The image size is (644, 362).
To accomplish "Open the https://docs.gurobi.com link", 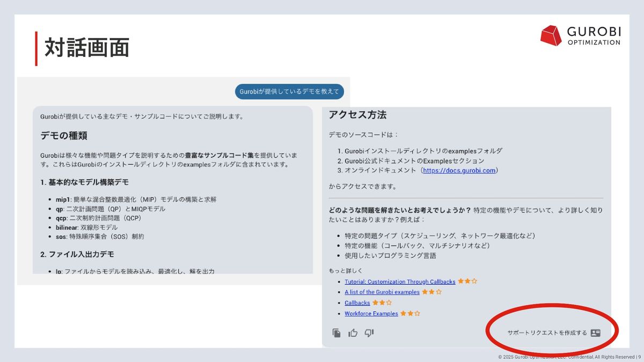I will pos(460,171).
